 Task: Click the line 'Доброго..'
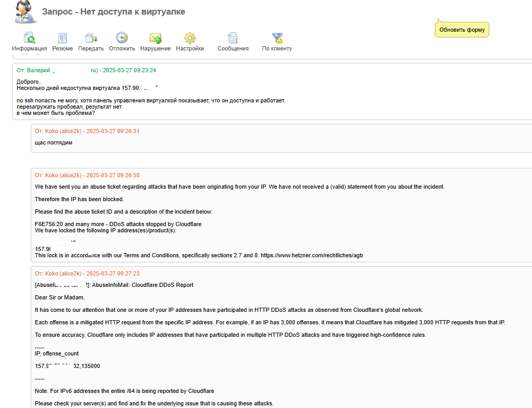29,82
